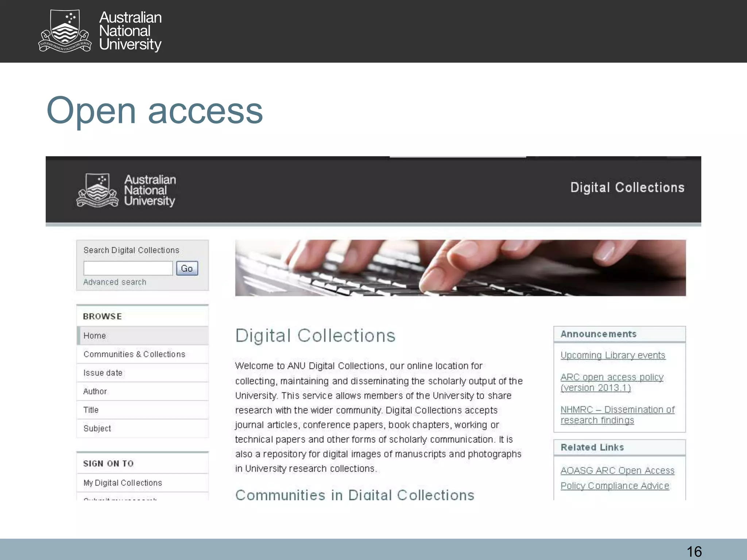
Task: Open Upcoming Library events announcement
Action: 613,355
